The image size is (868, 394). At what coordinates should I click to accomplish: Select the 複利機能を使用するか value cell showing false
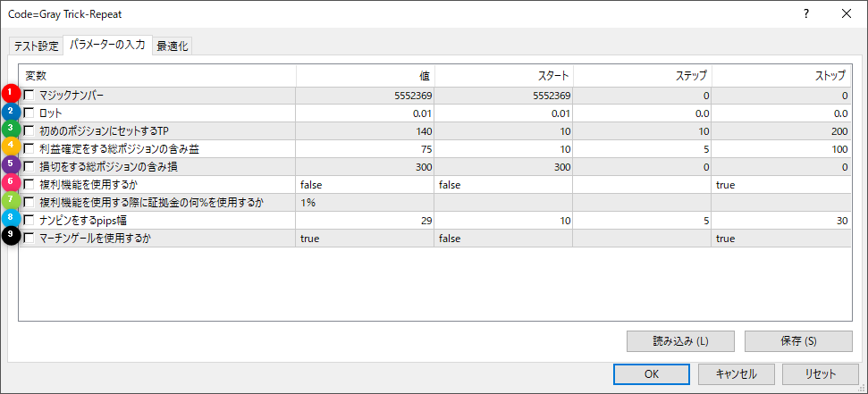click(x=364, y=185)
